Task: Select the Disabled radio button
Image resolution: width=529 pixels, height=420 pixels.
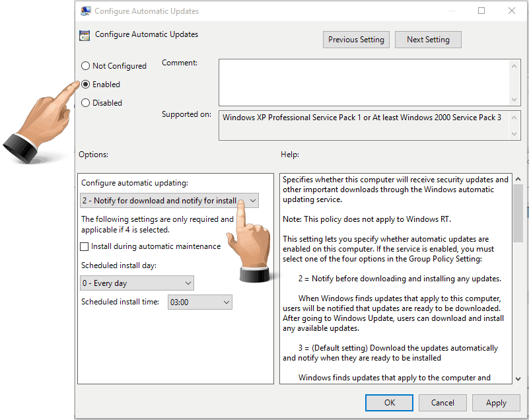Action: 86,102
